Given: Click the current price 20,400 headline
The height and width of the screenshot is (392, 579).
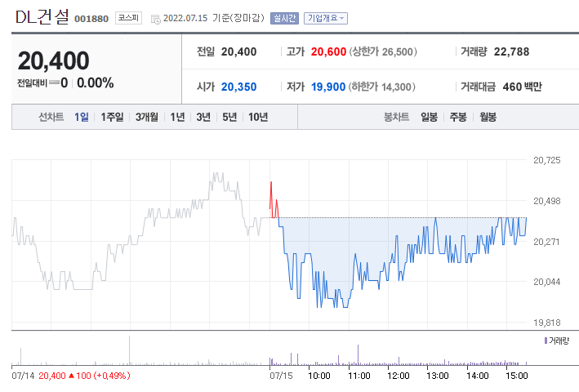Looking at the screenshot, I should click(54, 60).
